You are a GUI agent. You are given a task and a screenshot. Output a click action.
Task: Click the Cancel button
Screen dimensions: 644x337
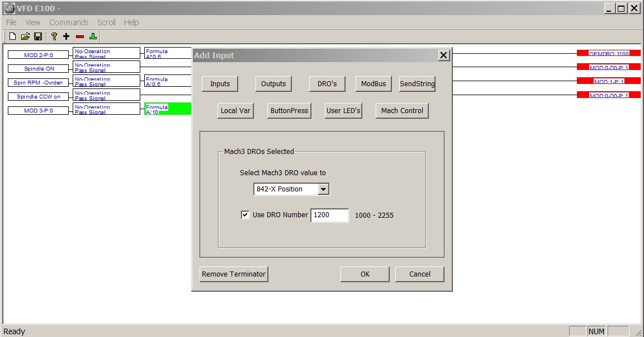419,274
